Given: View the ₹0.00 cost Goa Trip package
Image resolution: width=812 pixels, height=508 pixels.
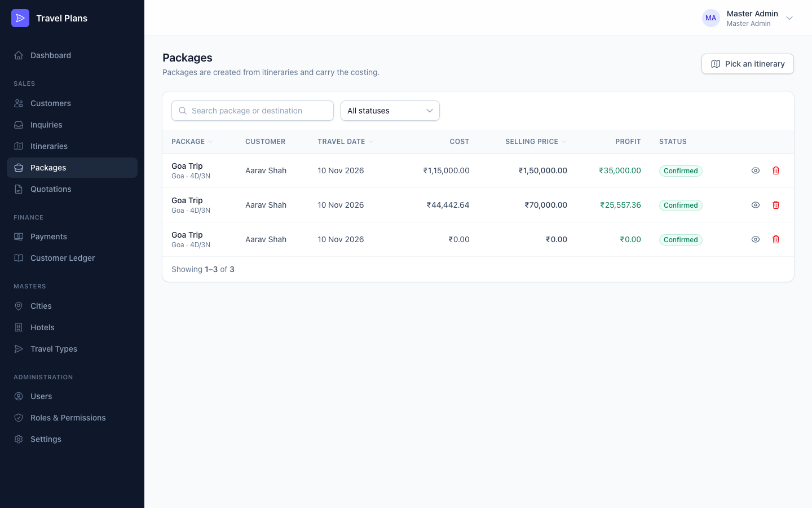Looking at the screenshot, I should click(x=756, y=239).
